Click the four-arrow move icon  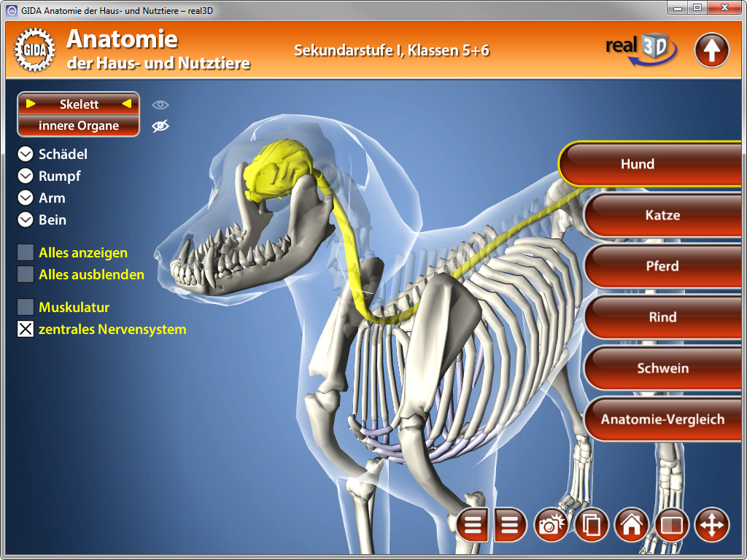click(x=711, y=525)
